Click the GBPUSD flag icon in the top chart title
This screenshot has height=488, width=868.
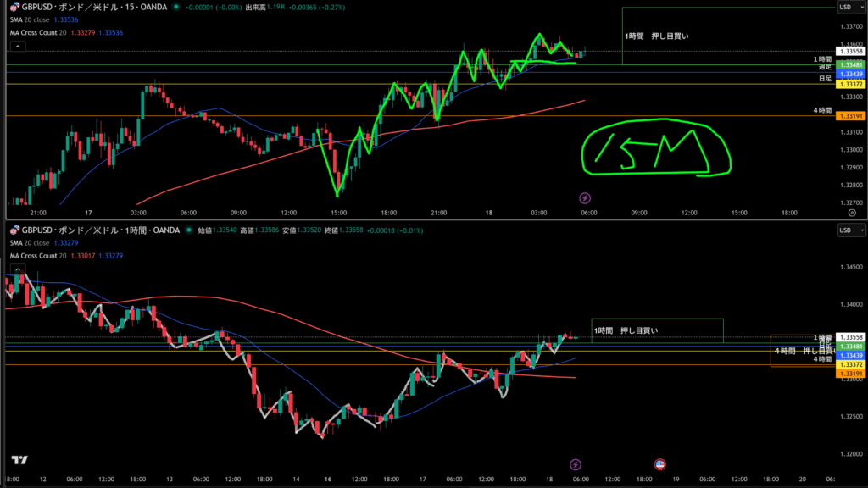[14, 7]
